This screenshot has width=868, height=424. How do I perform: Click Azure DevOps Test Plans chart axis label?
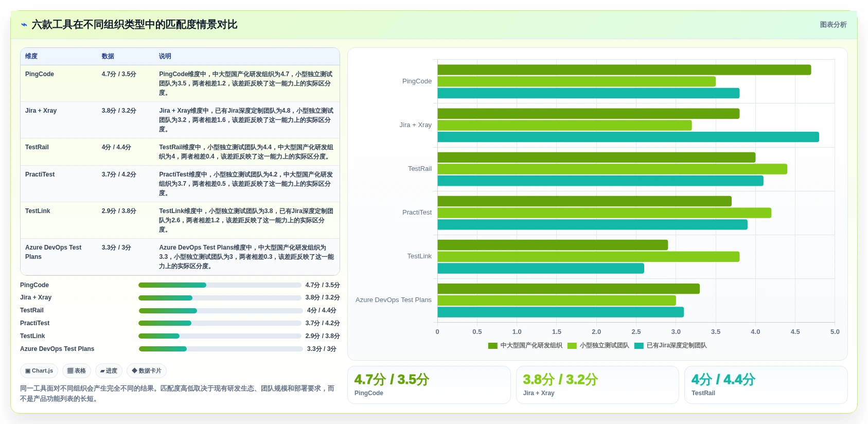pyautogui.click(x=394, y=300)
